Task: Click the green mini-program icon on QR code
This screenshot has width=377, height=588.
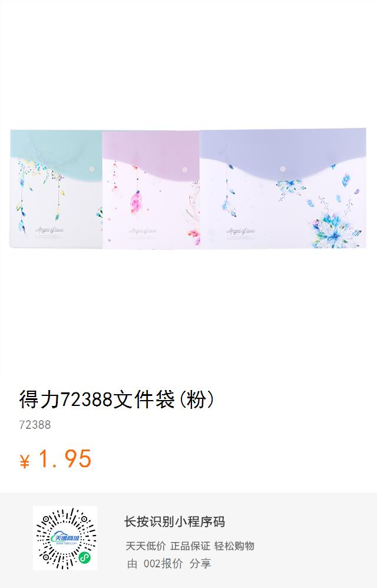Action: pos(84,558)
